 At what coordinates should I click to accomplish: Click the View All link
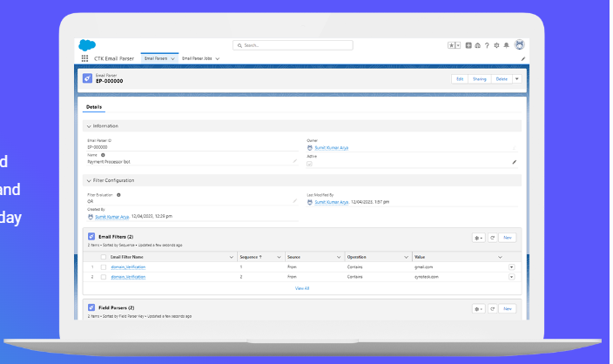[x=302, y=287]
